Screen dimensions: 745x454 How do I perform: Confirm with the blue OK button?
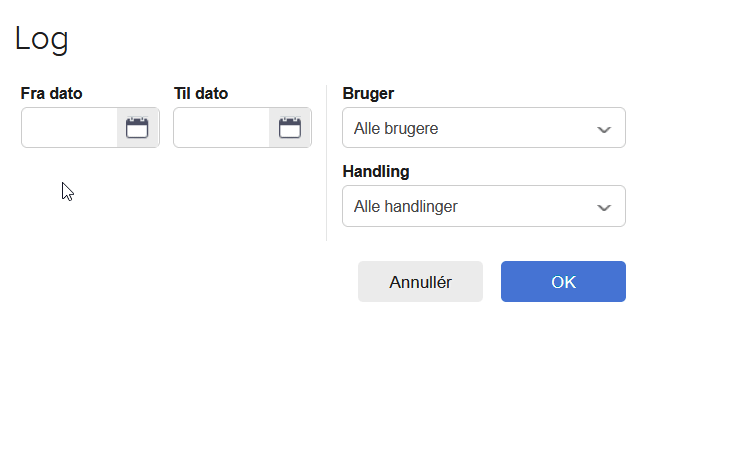click(563, 282)
